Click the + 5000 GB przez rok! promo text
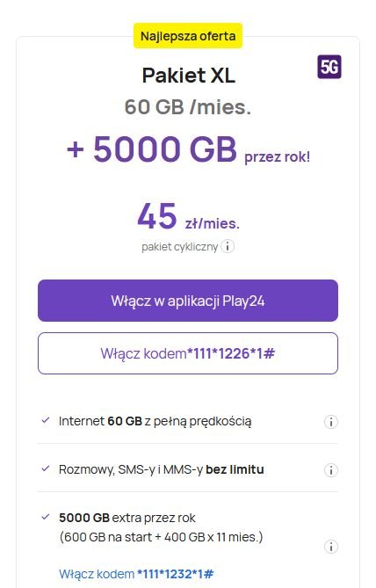This screenshot has width=376, height=588. [188, 149]
